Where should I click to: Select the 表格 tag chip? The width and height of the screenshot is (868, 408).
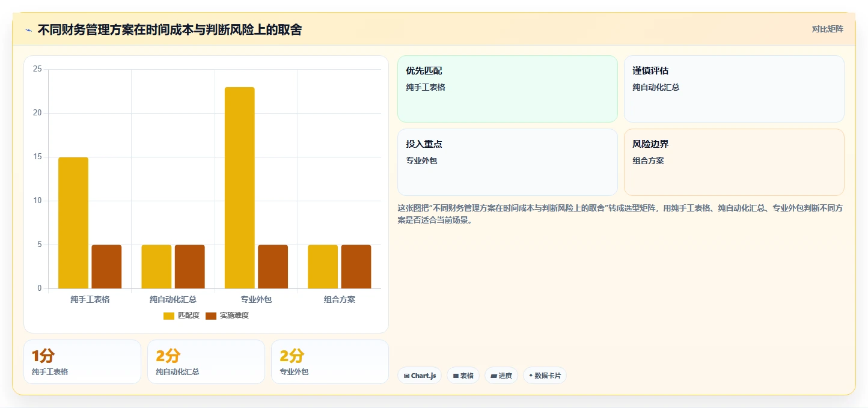tap(463, 376)
